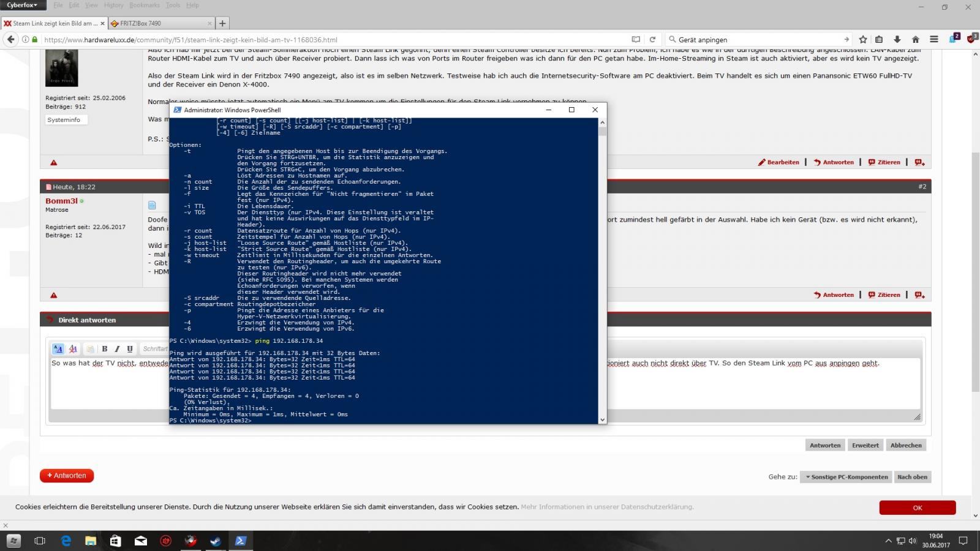
Task: Click Bearbeiten on the first post
Action: 778,162
